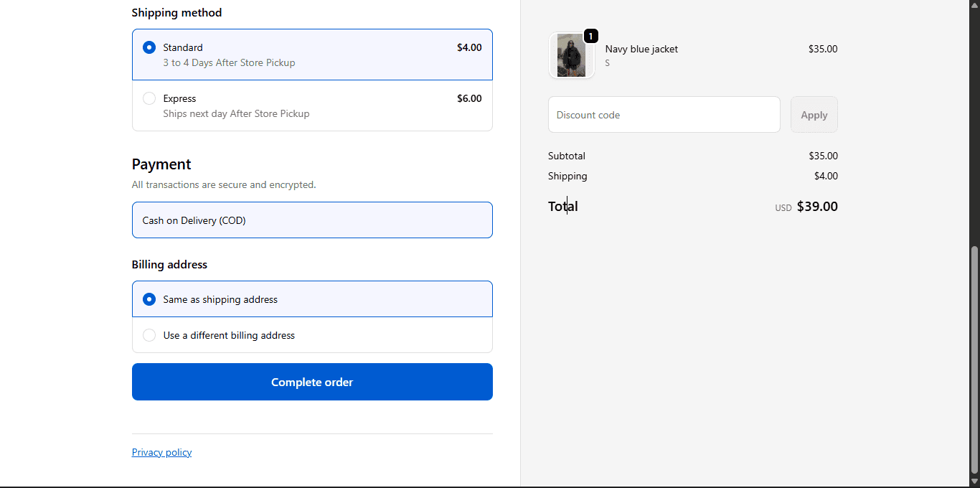Click the Apply discount button
This screenshot has height=488, width=980.
tap(814, 115)
